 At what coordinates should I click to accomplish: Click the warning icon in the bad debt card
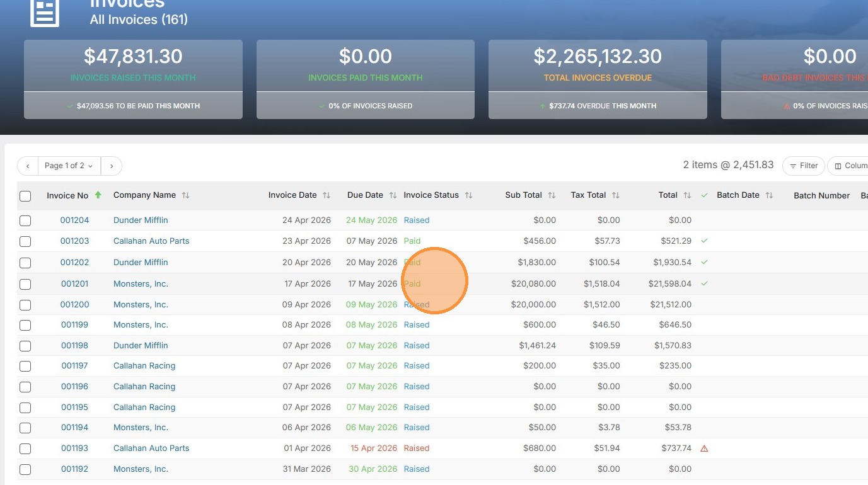pyautogui.click(x=787, y=106)
